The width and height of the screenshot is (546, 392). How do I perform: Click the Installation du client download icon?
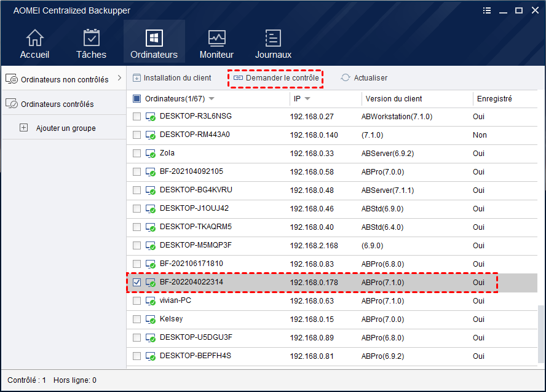point(137,77)
